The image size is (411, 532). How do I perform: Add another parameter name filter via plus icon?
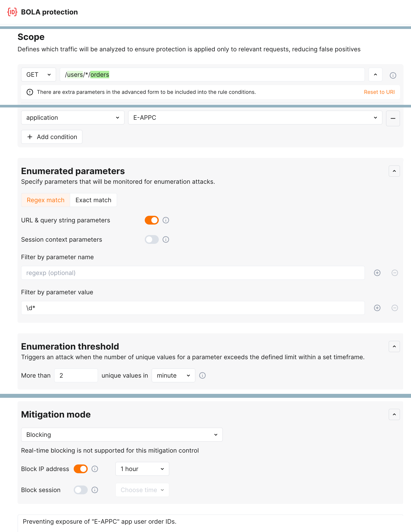[x=377, y=273]
